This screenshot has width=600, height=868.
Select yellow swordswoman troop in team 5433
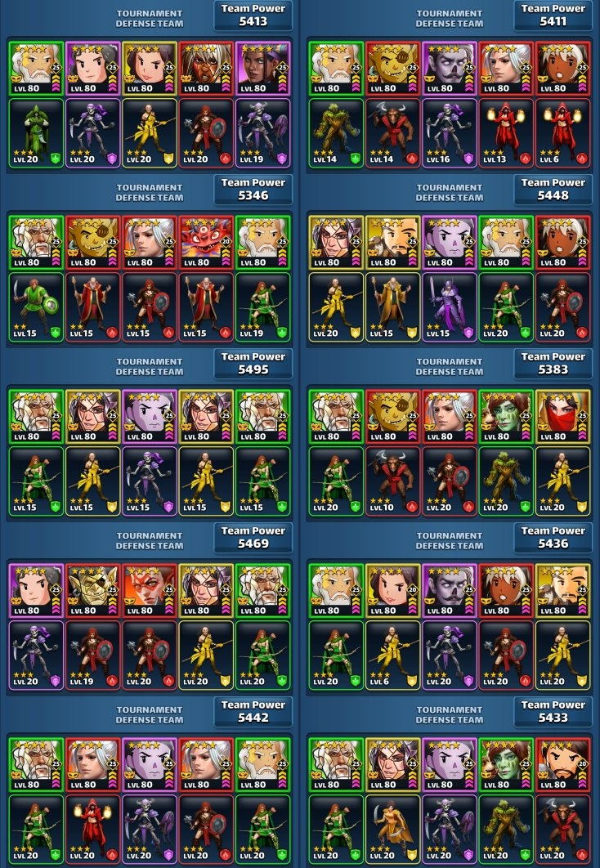pyautogui.click(x=393, y=829)
